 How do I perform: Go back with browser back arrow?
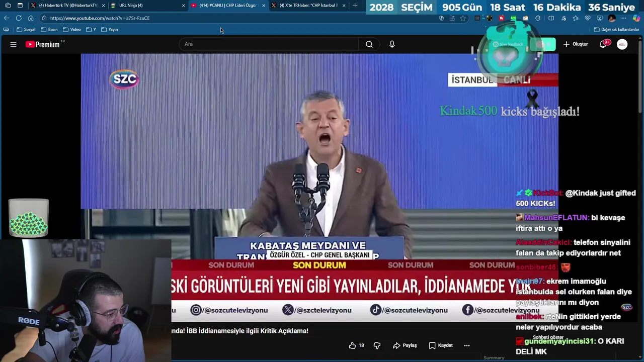(x=7, y=18)
